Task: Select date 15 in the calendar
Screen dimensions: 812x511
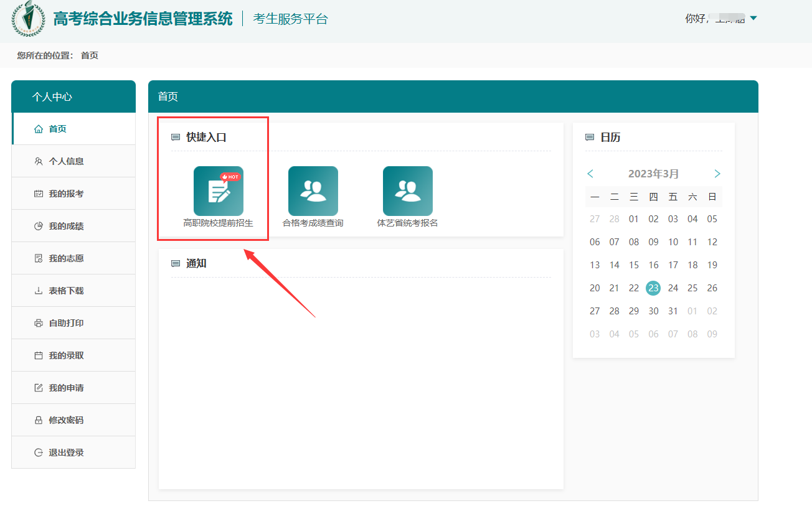Action: point(634,265)
